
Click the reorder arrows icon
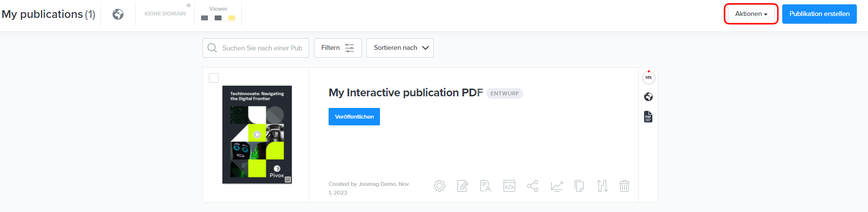pos(602,186)
